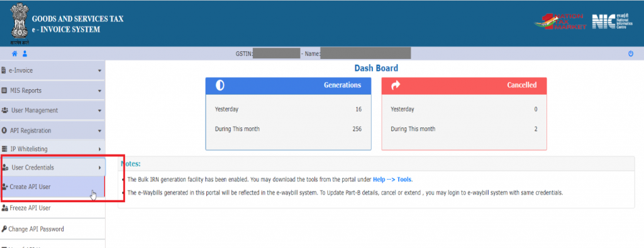Viewport: 644px width, 248px height.
Task: Click the API Registration circle icon
Action: click(x=4, y=131)
